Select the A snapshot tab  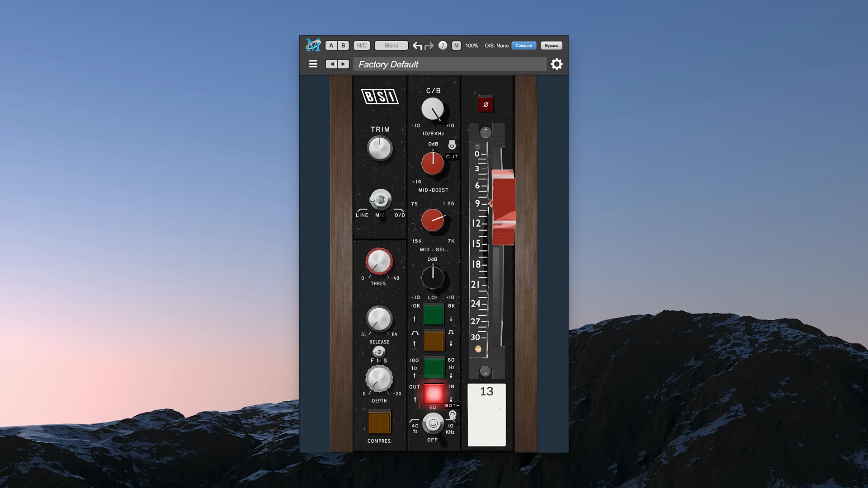(x=330, y=45)
